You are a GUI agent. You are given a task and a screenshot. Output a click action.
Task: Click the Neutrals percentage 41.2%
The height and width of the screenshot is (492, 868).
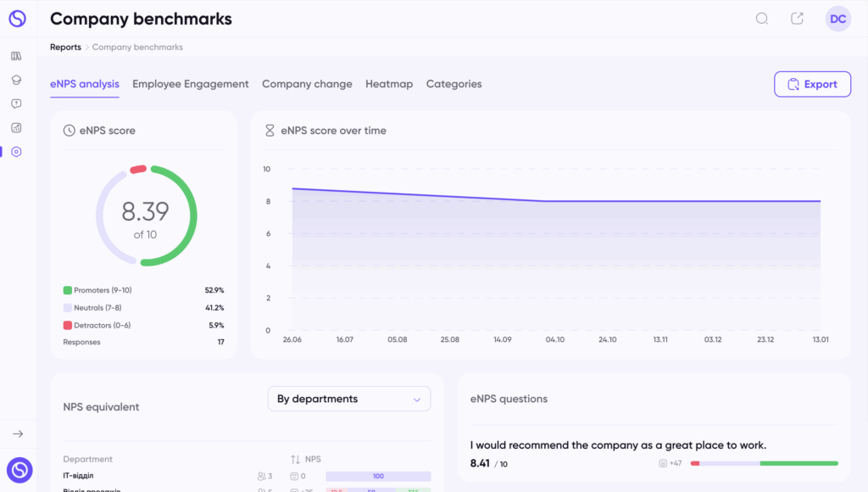214,307
